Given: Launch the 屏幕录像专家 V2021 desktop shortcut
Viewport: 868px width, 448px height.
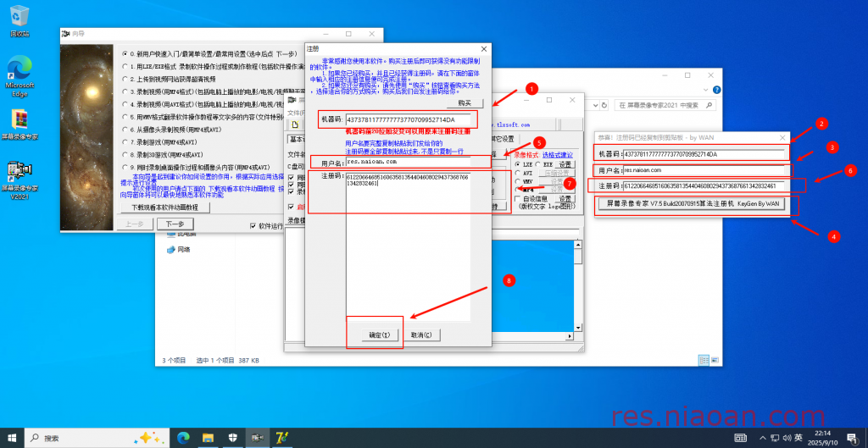Looking at the screenshot, I should [x=20, y=180].
